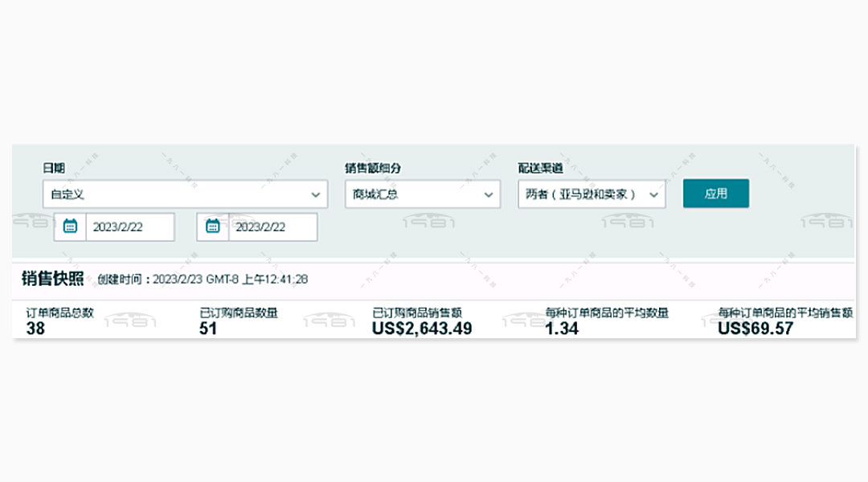Open the end date calendar icon
The image size is (868, 482).
(212, 227)
